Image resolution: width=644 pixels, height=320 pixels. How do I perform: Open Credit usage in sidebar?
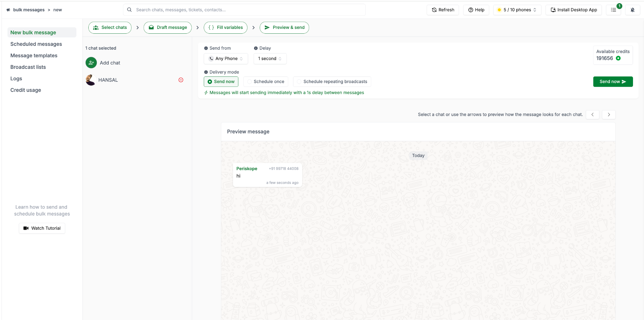26,90
